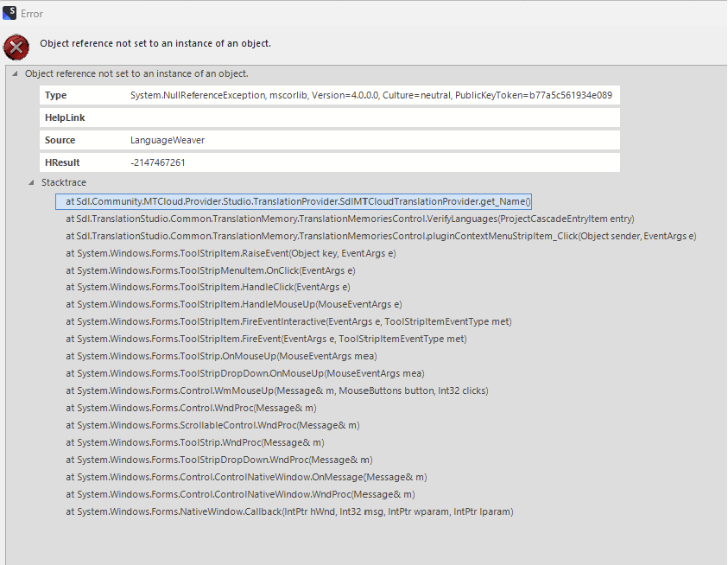This screenshot has width=728, height=565.
Task: Click the red error X icon
Action: click(x=16, y=47)
